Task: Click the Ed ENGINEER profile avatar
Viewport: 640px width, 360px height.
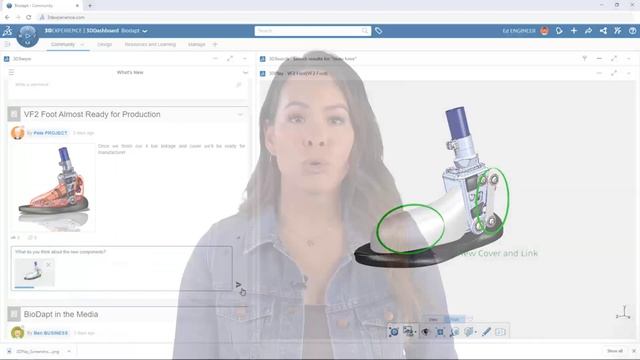Action: click(x=544, y=31)
